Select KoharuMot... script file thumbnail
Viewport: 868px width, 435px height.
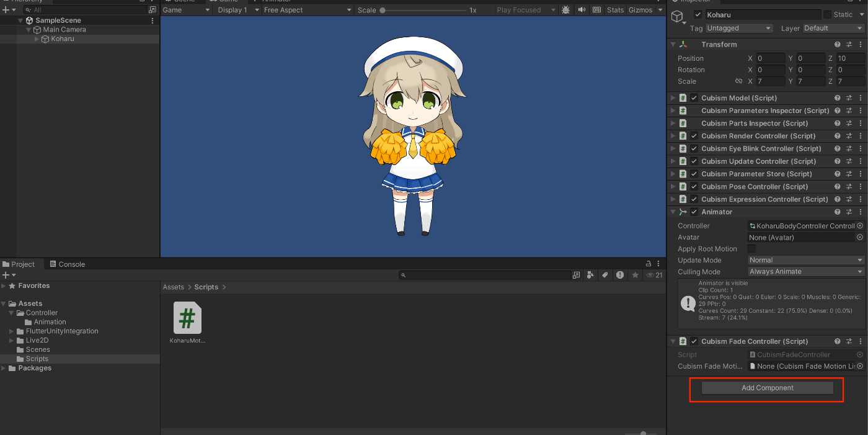[187, 318]
